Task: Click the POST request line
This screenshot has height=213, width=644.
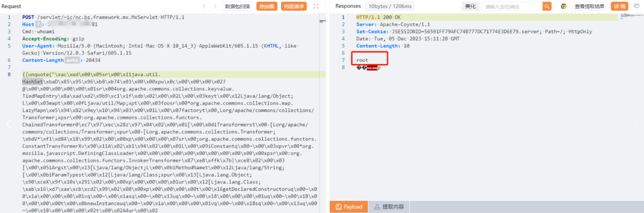Action: tap(103, 17)
